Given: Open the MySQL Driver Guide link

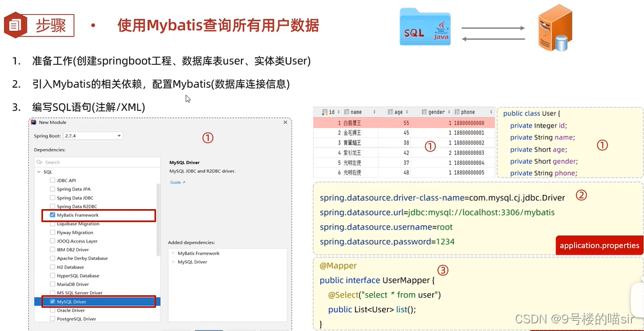Looking at the screenshot, I should pyautogui.click(x=177, y=182).
